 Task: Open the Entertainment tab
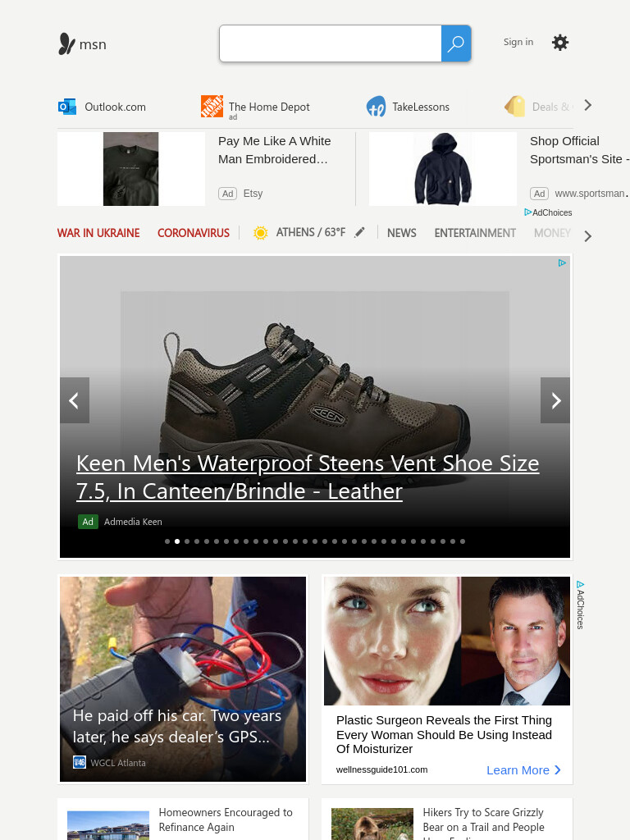(x=475, y=233)
